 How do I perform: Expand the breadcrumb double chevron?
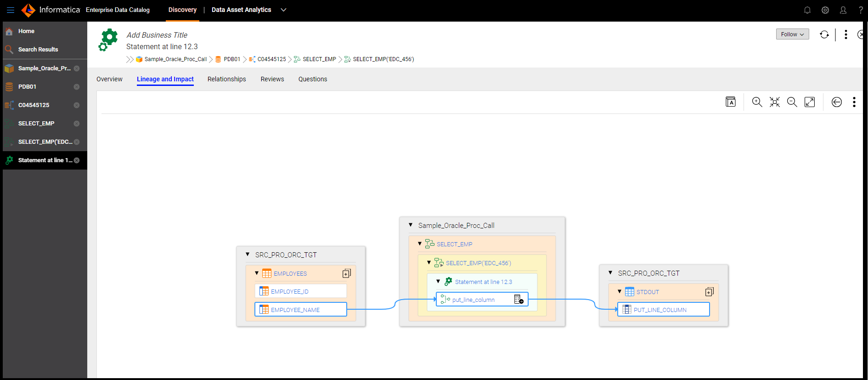pyautogui.click(x=130, y=59)
